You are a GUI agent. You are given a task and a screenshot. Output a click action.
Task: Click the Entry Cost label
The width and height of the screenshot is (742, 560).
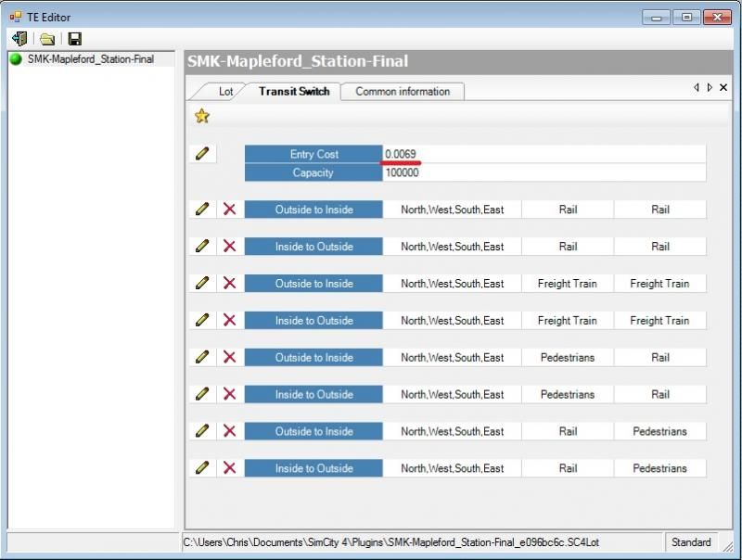(313, 154)
